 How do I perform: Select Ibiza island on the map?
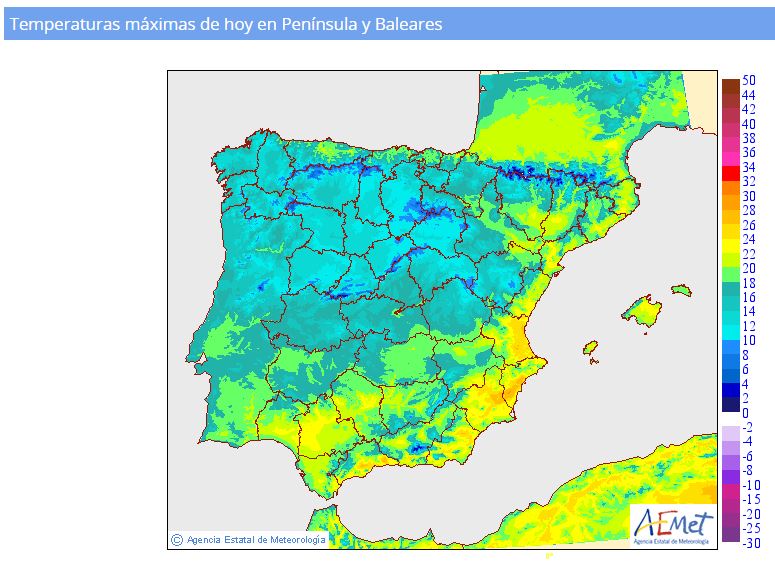tap(591, 349)
